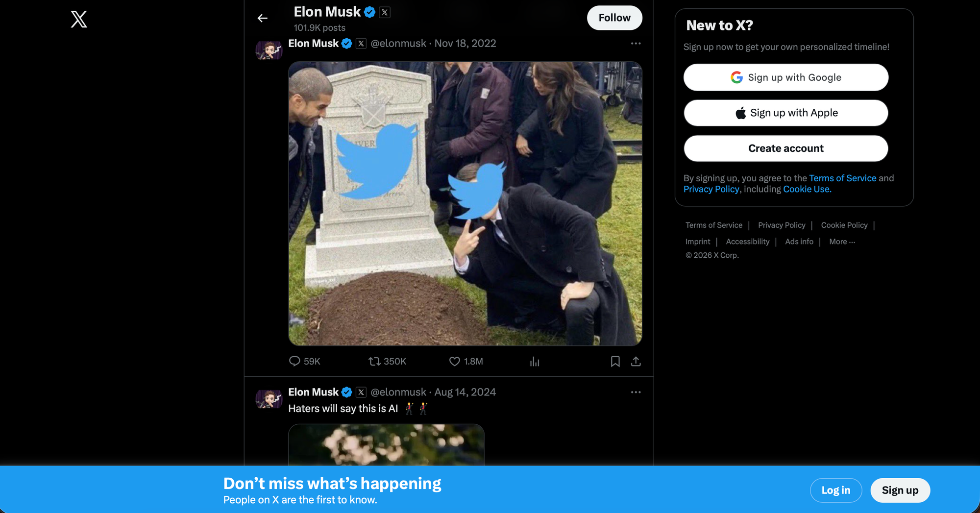View analytics for the gravestone tweet

535,361
